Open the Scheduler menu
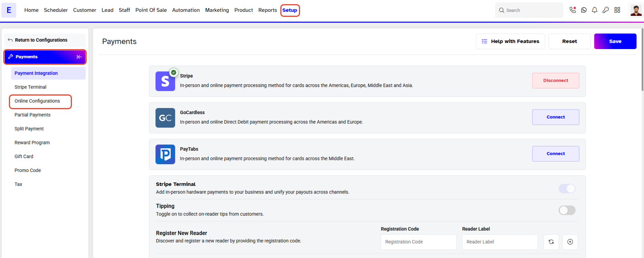 (x=56, y=10)
